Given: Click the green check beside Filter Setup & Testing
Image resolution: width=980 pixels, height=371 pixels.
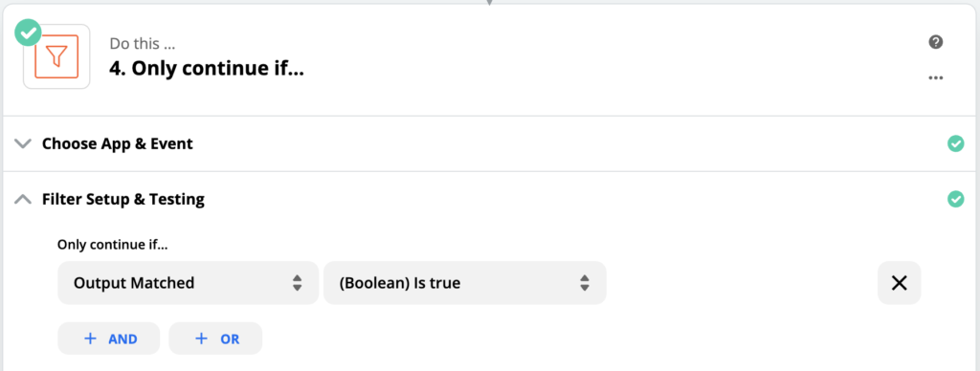Looking at the screenshot, I should pyautogui.click(x=956, y=199).
